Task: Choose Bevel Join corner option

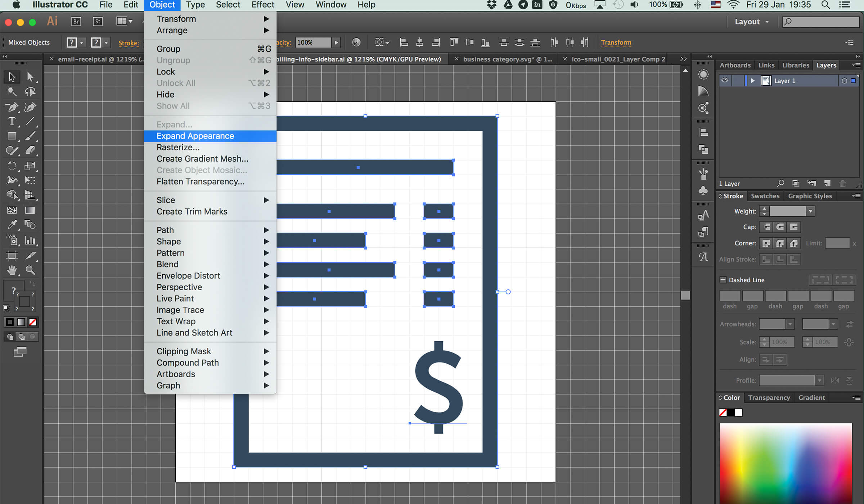Action: pos(794,243)
